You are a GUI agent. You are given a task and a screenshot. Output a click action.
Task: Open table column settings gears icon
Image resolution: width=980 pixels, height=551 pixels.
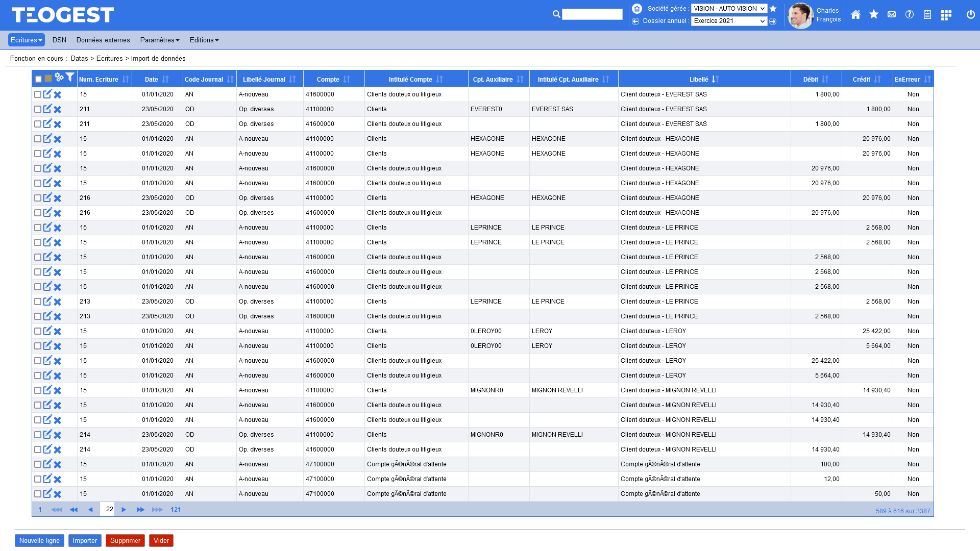click(59, 78)
